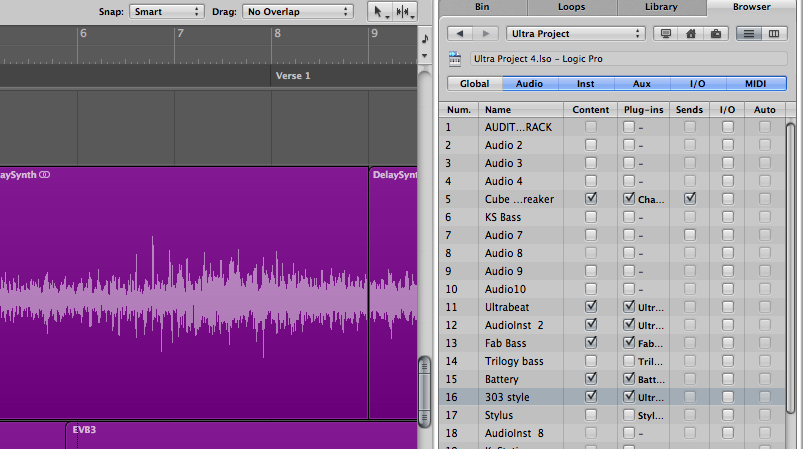803x449 pixels.
Task: Select the EVB3 region
Action: (241, 436)
